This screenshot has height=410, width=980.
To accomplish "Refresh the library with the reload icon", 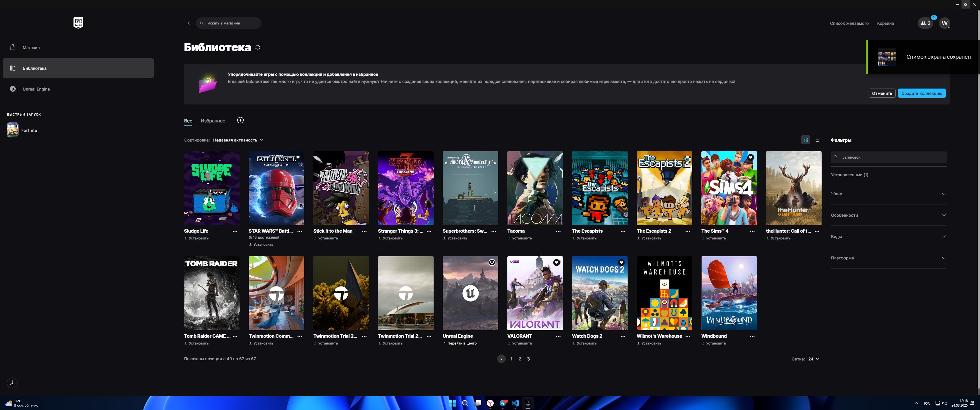I will [258, 47].
